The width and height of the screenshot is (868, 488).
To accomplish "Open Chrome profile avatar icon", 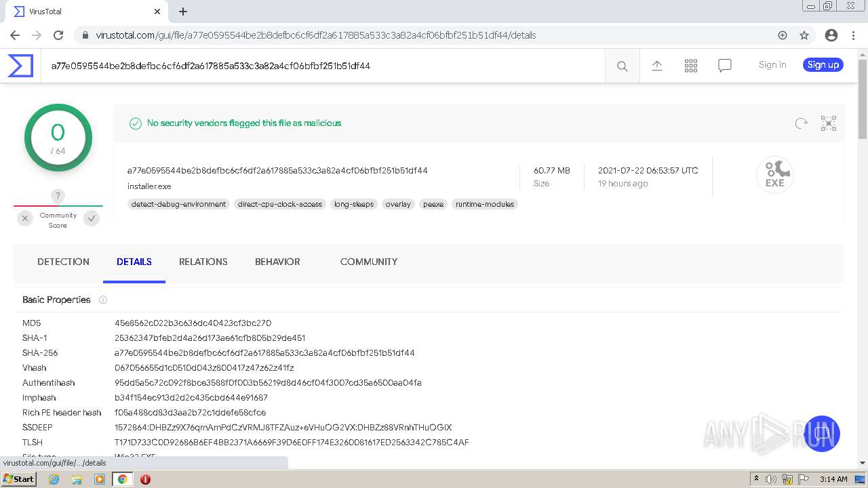I will coord(831,35).
